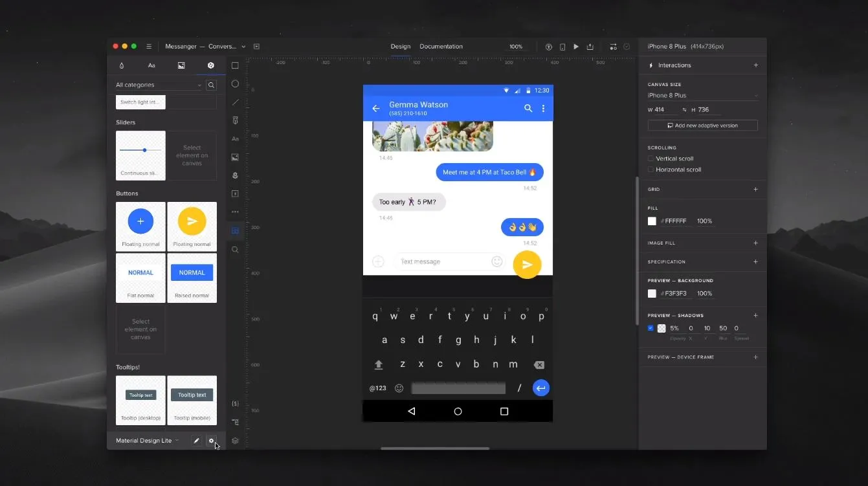
Task: Select the Pen tool
Action: [x=235, y=120]
